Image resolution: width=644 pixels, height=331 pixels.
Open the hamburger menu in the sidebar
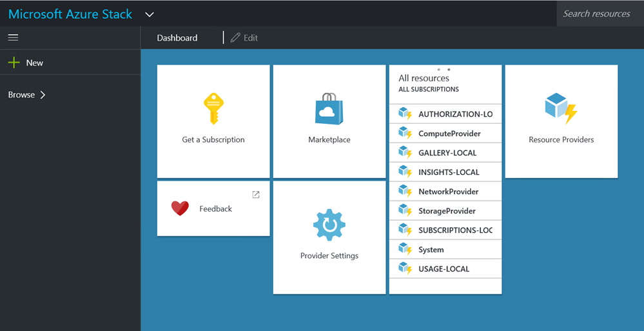[x=13, y=38]
